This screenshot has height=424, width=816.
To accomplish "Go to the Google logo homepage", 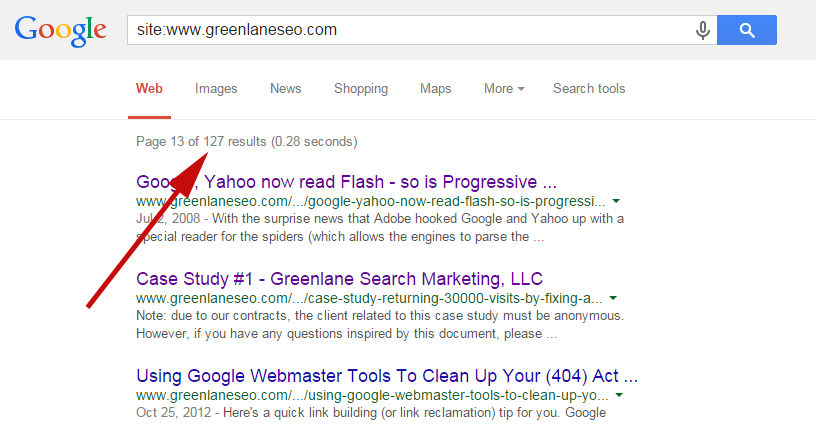I will [61, 31].
